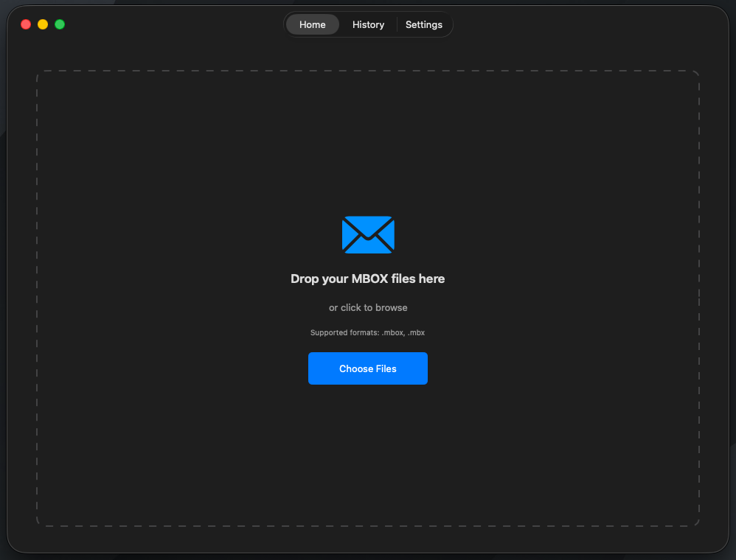The height and width of the screenshot is (560, 736).
Task: Zoom the window with the green button
Action: coord(60,24)
